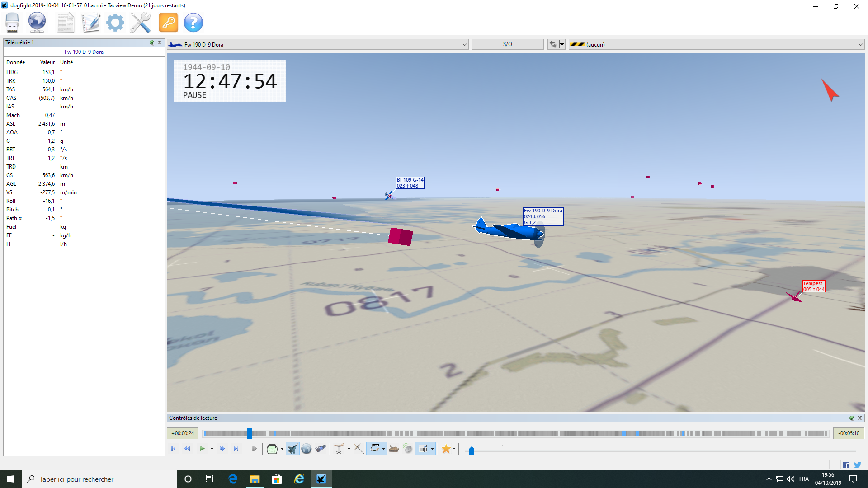Open the document reports icon
Viewport: 868px width, 488px height.
(x=66, y=22)
